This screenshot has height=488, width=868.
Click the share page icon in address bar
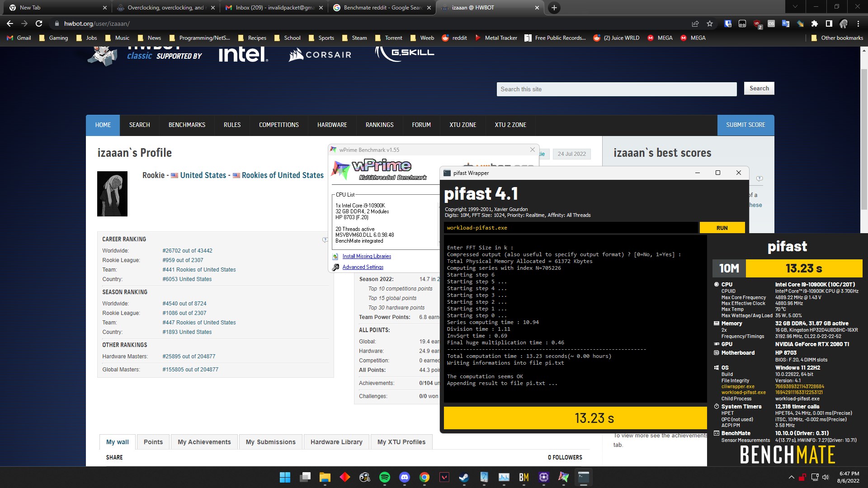coord(695,23)
